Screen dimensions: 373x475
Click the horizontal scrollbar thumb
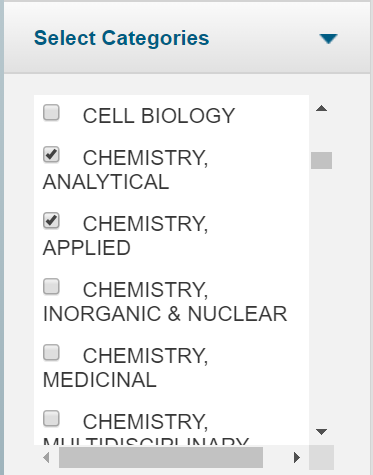coord(161,457)
